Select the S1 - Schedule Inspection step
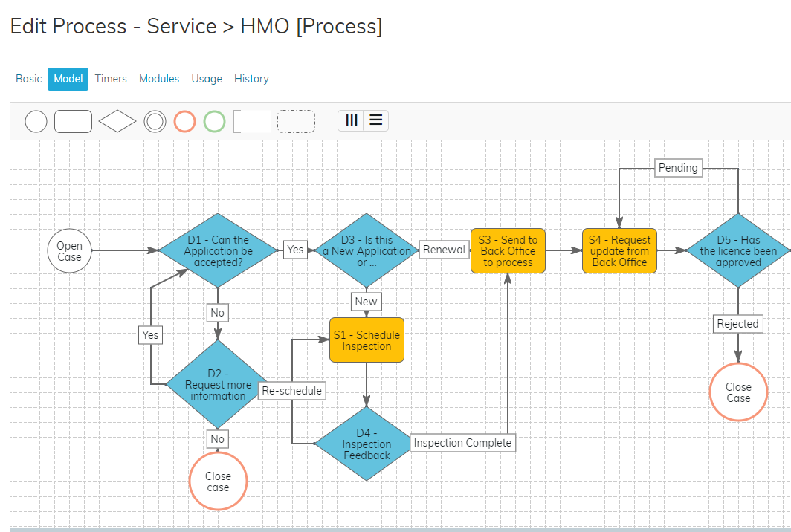Screen dimensions: 791x532 pos(367,340)
